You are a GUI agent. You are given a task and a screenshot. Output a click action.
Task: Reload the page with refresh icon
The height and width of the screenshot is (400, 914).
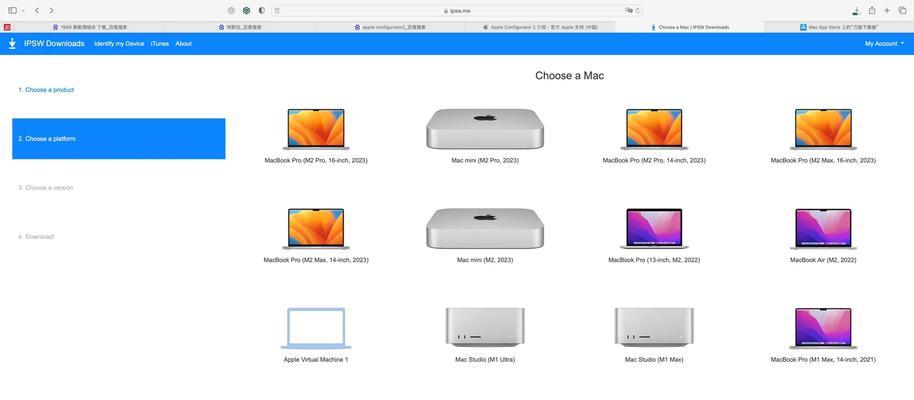(x=638, y=10)
